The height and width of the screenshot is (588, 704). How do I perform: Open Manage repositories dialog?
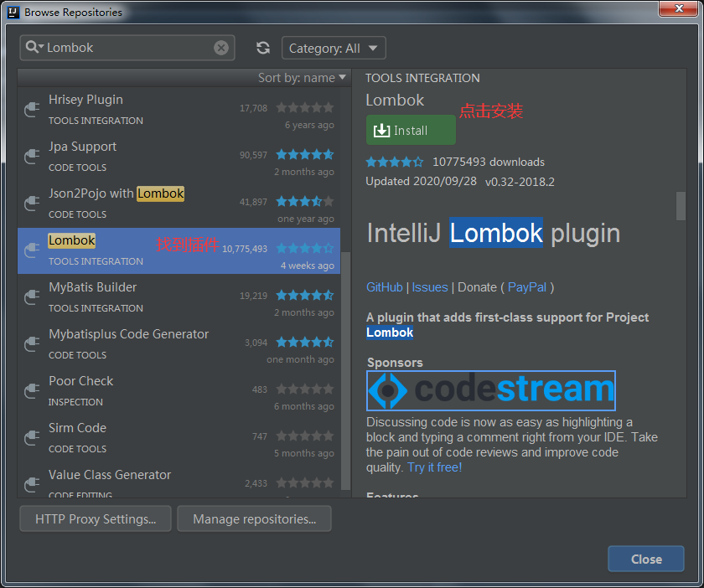coord(255,518)
